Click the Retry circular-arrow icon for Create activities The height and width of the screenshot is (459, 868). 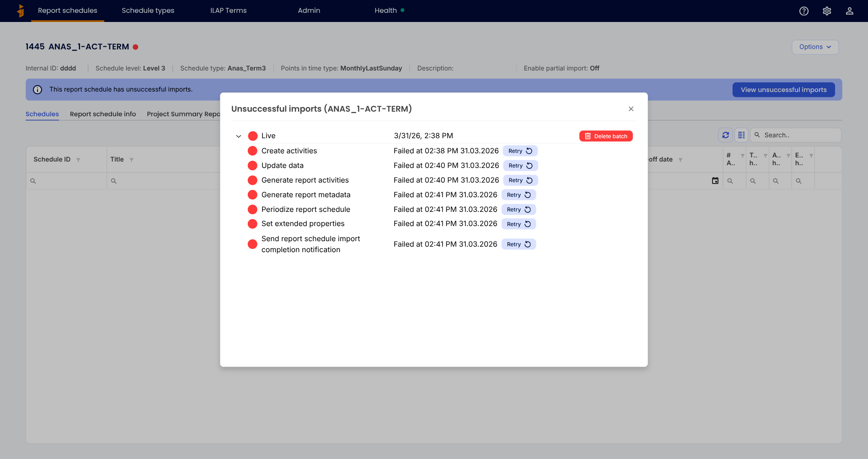pos(529,151)
